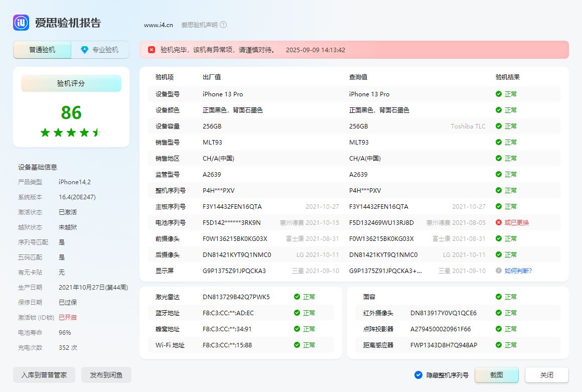Click the score 86 in 验机评分 panel
Image resolution: width=582 pixels, height=392 pixels.
(x=71, y=112)
